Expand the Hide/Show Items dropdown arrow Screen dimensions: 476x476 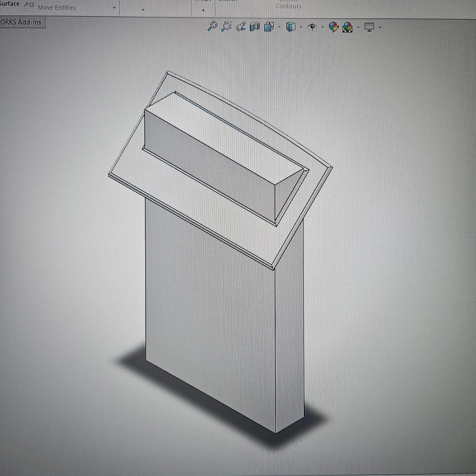click(323, 27)
